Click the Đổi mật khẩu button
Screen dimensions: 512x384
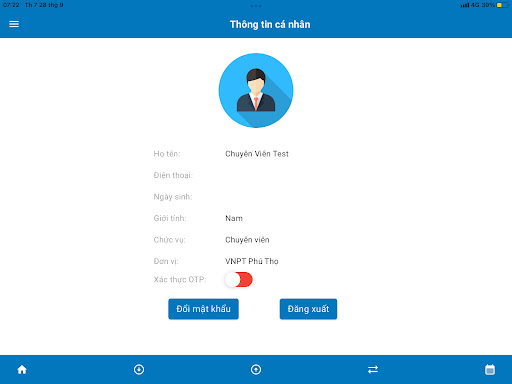(x=203, y=309)
